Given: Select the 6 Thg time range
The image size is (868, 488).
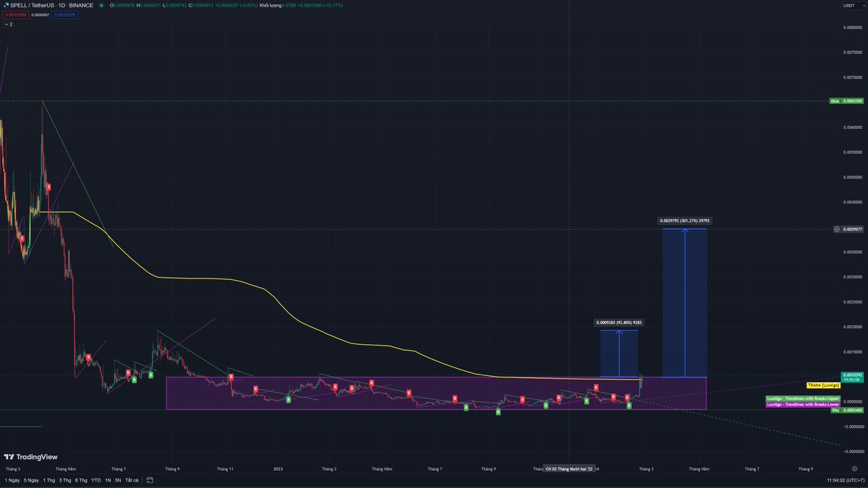Looking at the screenshot, I should [x=82, y=480].
